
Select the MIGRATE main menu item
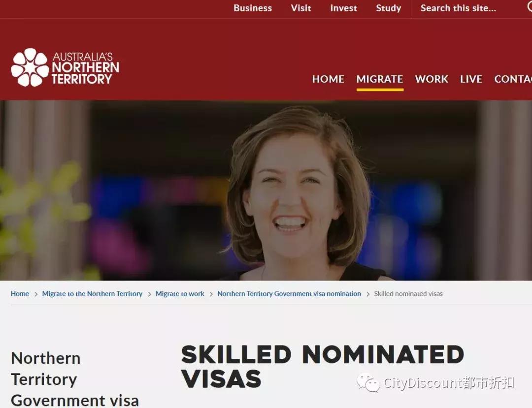(380, 79)
